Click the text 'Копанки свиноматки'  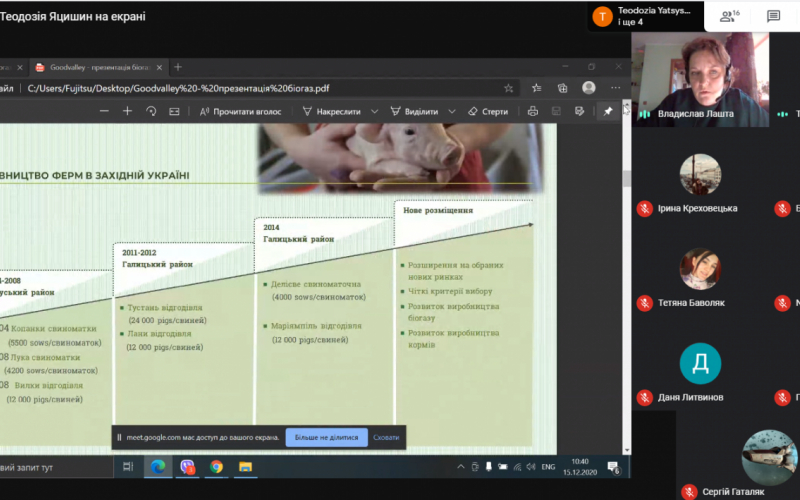(54, 329)
